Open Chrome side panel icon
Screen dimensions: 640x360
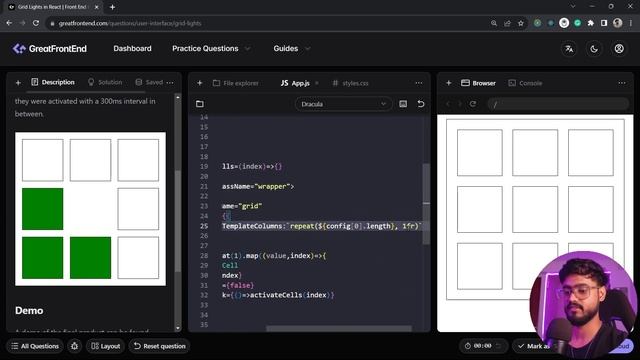coord(604,23)
